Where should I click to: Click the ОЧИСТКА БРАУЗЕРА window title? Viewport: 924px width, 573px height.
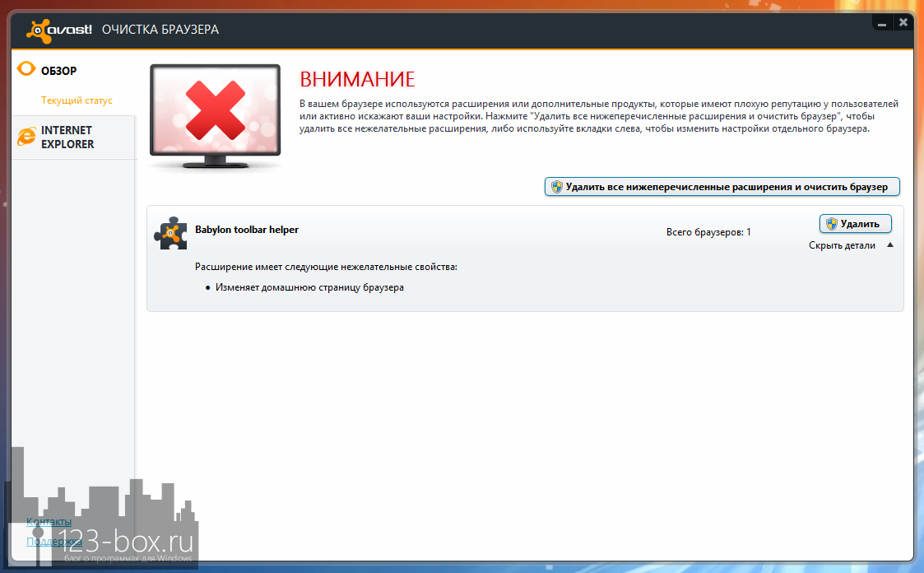(160, 30)
